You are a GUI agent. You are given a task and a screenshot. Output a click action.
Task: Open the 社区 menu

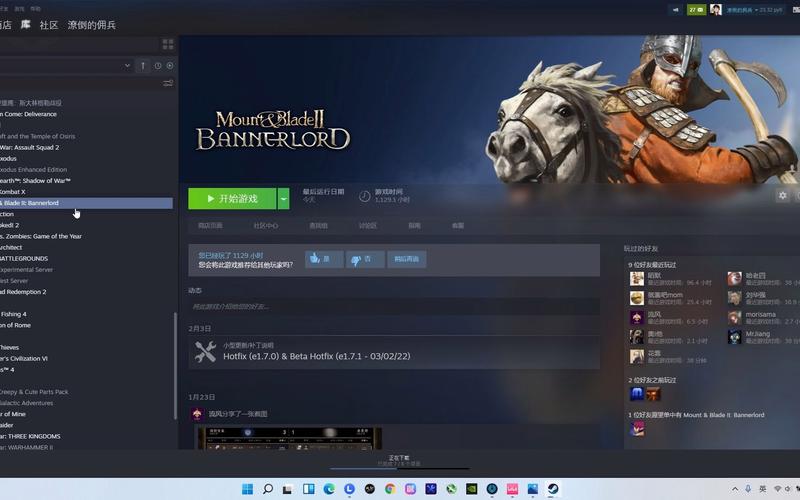click(49, 25)
